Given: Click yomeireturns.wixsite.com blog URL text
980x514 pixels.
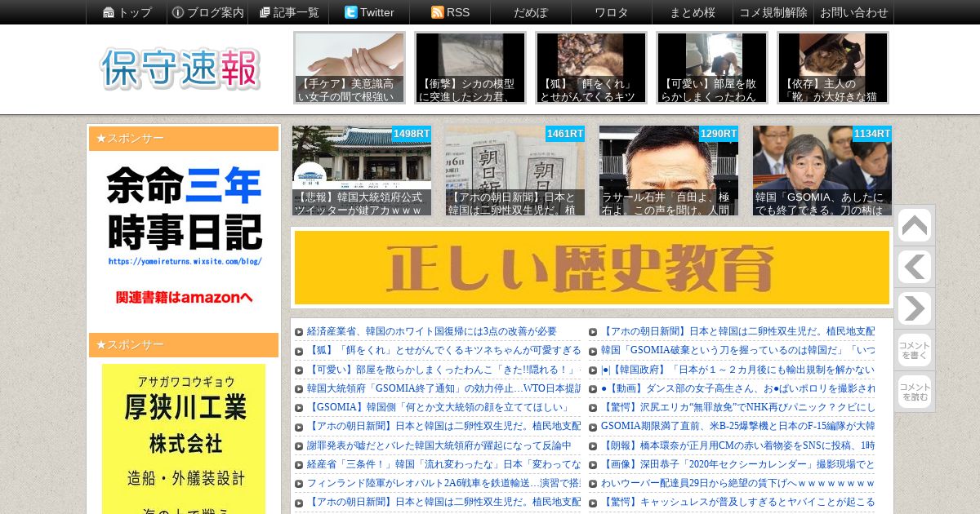Looking at the screenshot, I should [185, 262].
